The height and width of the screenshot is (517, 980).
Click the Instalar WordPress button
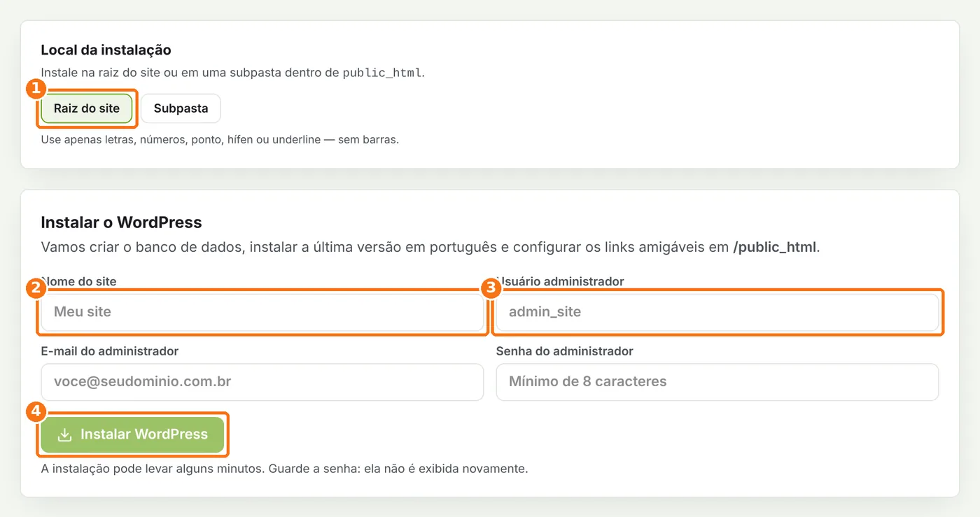132,434
